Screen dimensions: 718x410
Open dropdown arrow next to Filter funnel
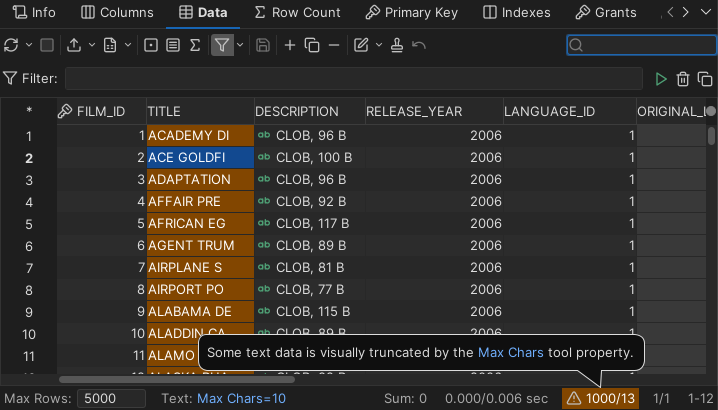pyautogui.click(x=240, y=45)
